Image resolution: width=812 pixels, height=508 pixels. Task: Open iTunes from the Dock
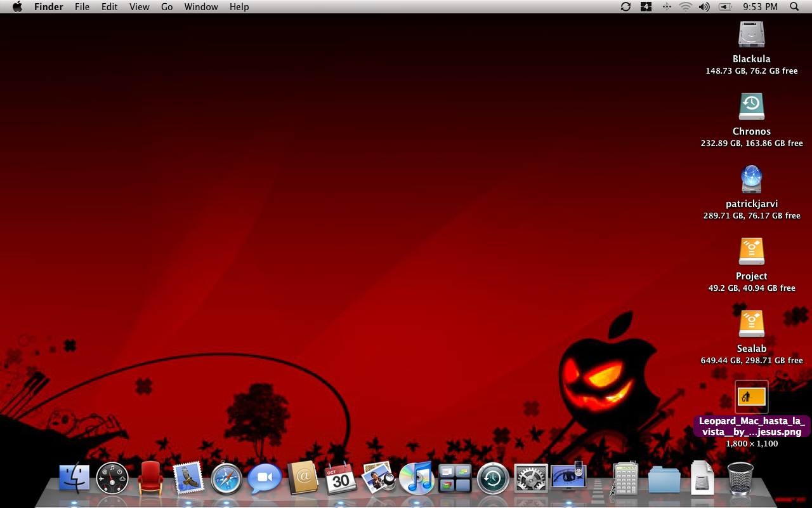(417, 478)
